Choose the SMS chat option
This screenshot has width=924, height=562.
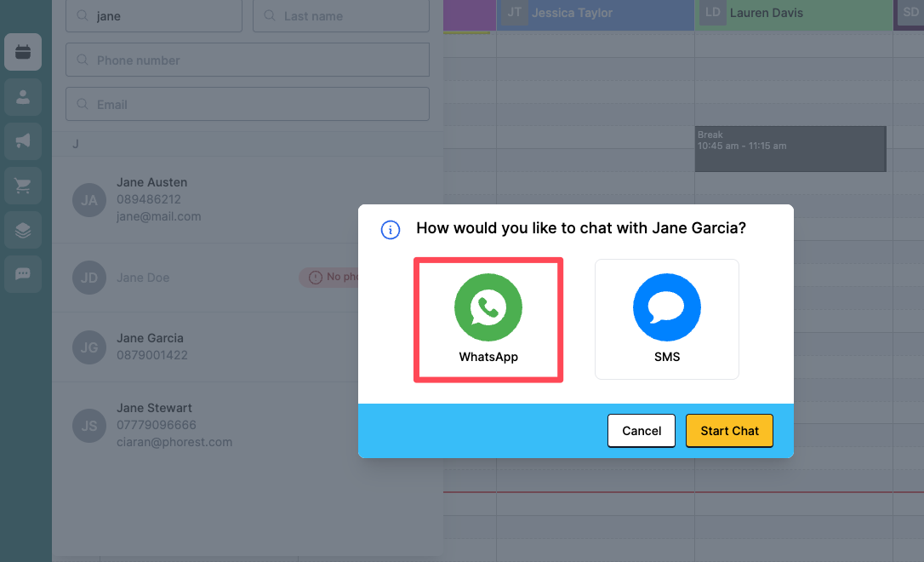666,320
